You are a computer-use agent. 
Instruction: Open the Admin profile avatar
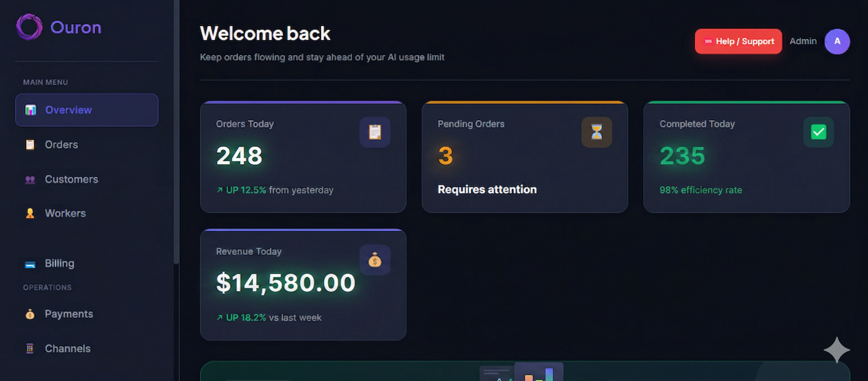click(x=837, y=41)
